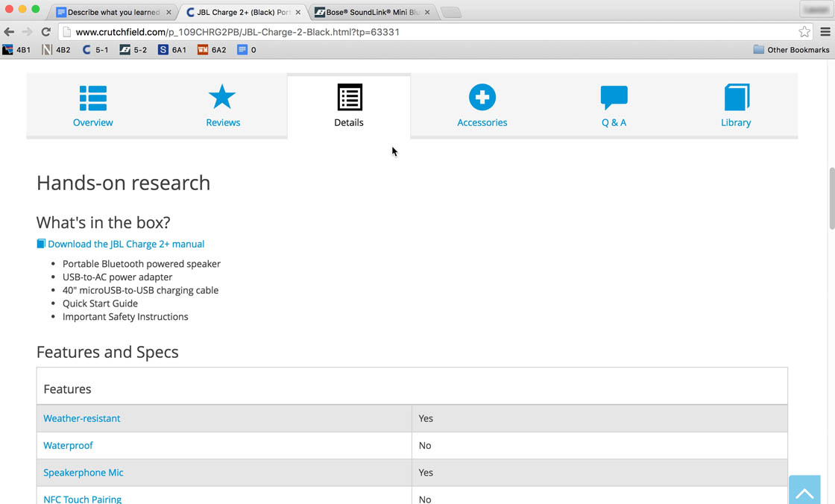835x504 pixels.
Task: Open the Other Bookmarks folder
Action: point(791,50)
